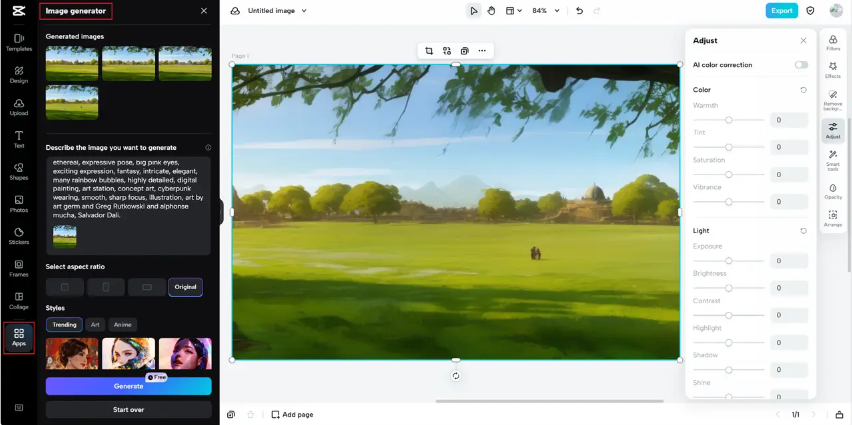Click the Start over button
The image size is (852, 425).
click(x=128, y=410)
